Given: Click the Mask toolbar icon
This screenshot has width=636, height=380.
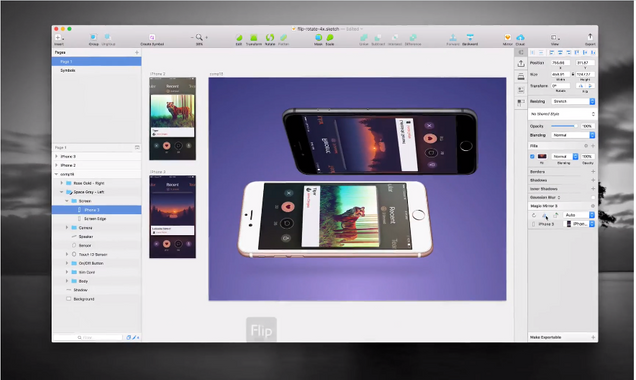Looking at the screenshot, I should [318, 37].
